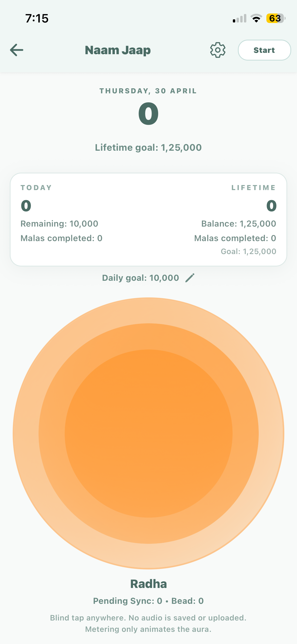The image size is (297, 644).
Task: Tap the Wi-Fi icon in status bar
Action: pyautogui.click(x=256, y=18)
